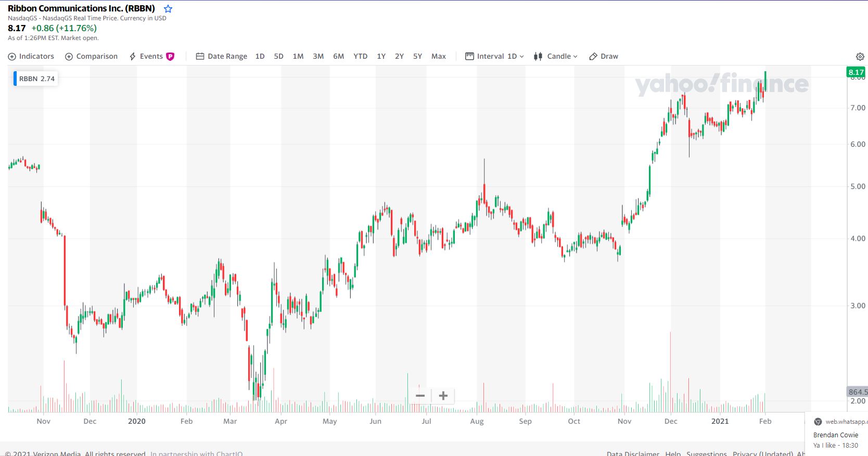Open the Date Range calendar picker

point(222,57)
